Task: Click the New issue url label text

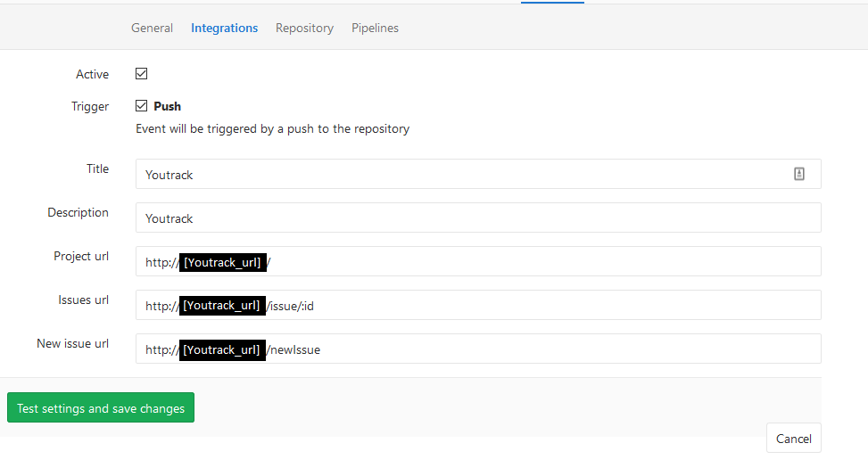Action: [x=72, y=344]
